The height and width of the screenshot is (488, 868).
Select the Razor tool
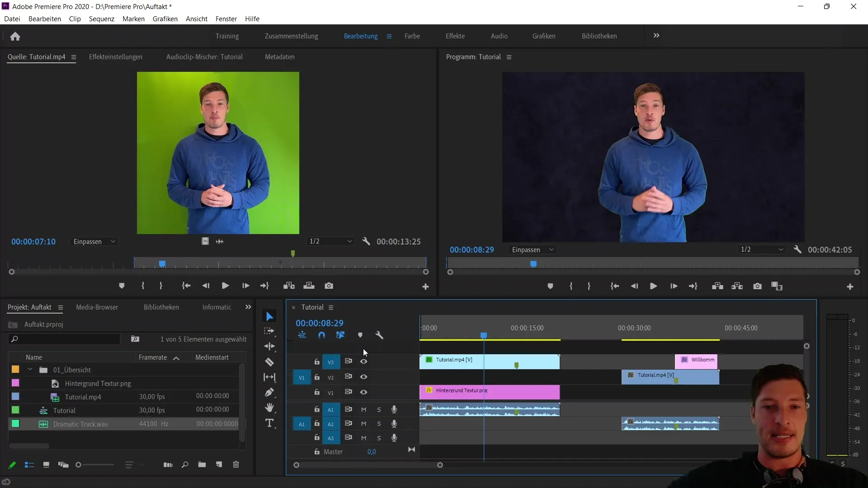point(269,362)
